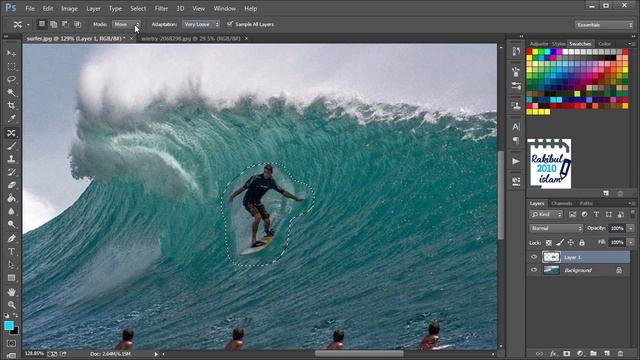Open the Fill slider arrow
This screenshot has height=360, width=640.
coord(631,242)
